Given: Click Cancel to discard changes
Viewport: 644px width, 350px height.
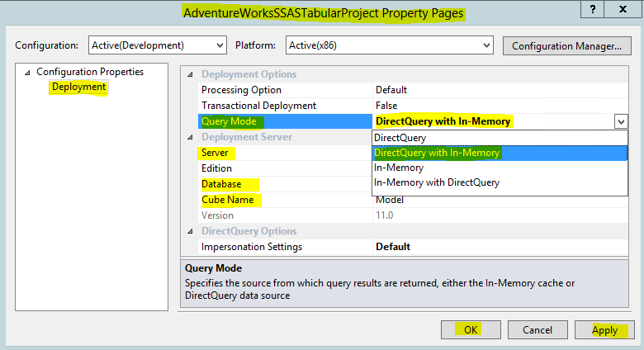Looking at the screenshot, I should coord(537,330).
